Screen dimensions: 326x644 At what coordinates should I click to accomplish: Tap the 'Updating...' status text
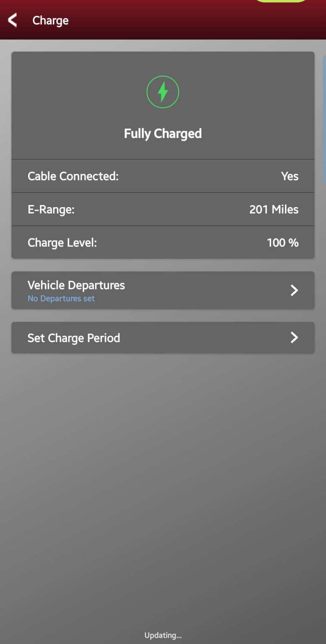click(x=163, y=635)
